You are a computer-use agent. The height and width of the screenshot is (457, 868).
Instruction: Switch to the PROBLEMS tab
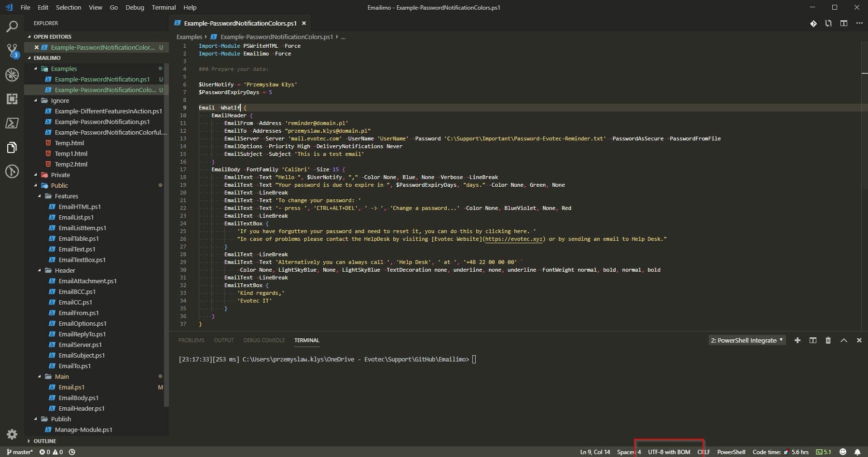pyautogui.click(x=192, y=340)
